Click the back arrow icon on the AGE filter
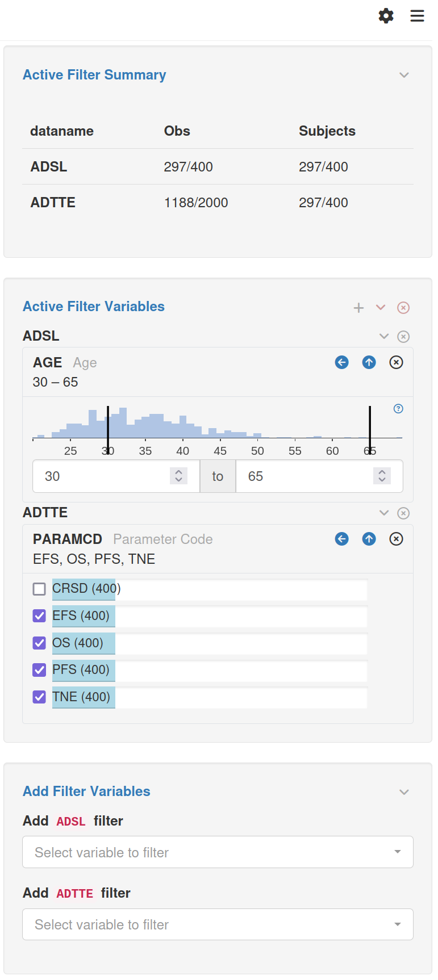Viewport: 438px width, 980px height. click(341, 362)
